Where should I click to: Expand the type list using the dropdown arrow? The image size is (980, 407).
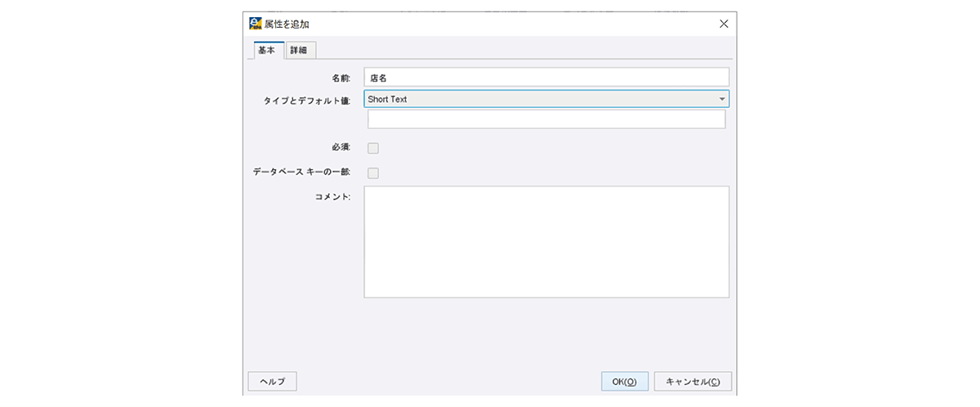(x=722, y=99)
